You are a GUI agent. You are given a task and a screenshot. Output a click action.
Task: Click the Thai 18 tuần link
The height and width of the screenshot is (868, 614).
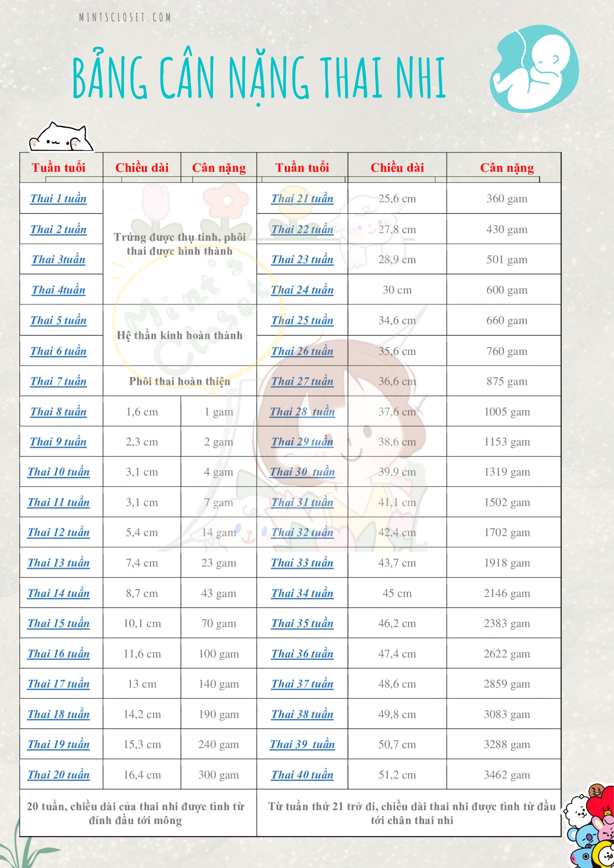58,715
